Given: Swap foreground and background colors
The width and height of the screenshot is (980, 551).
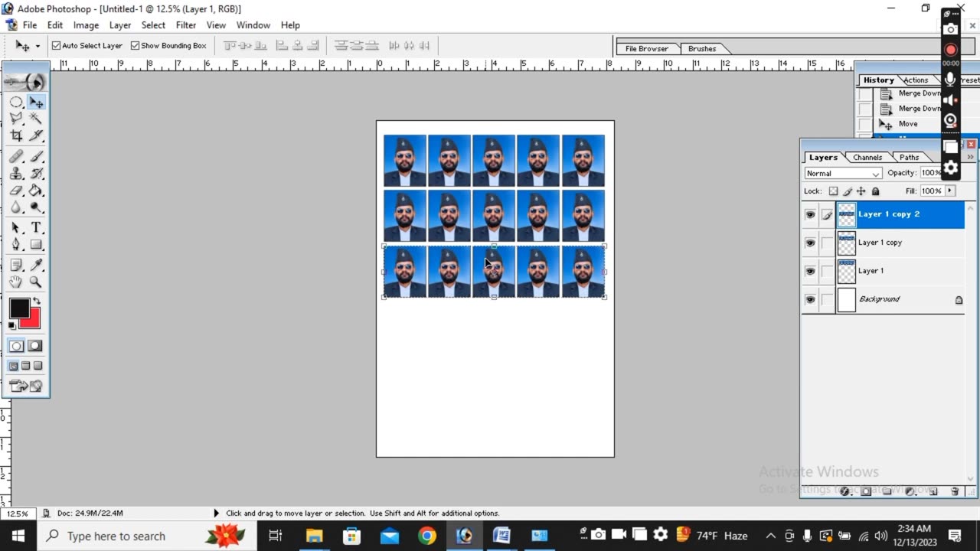Looking at the screenshot, I should [x=36, y=301].
